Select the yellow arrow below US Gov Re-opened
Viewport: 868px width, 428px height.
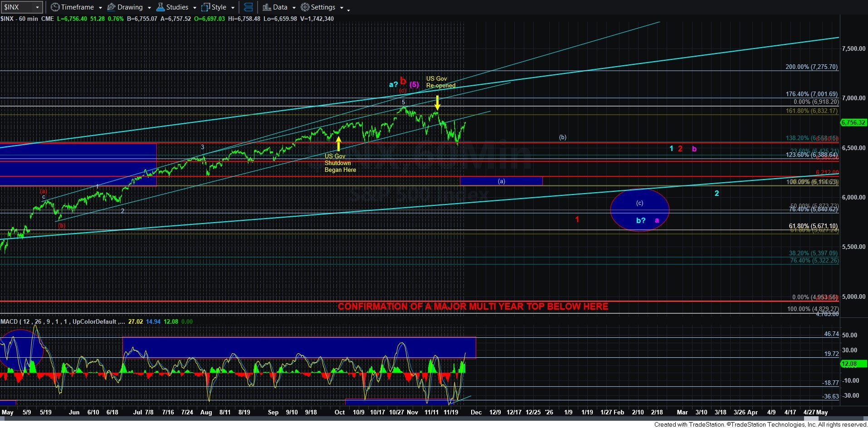(x=437, y=102)
